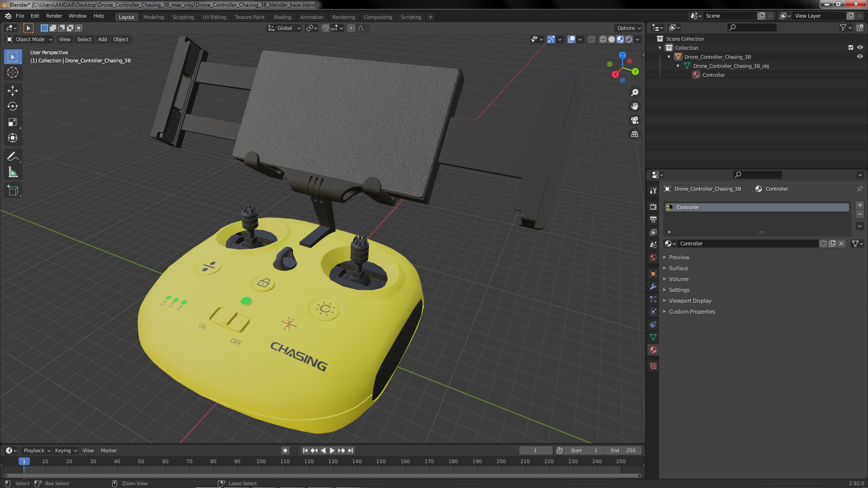Collapse Drone_Controller_Chasing_3B tree item

pos(669,57)
